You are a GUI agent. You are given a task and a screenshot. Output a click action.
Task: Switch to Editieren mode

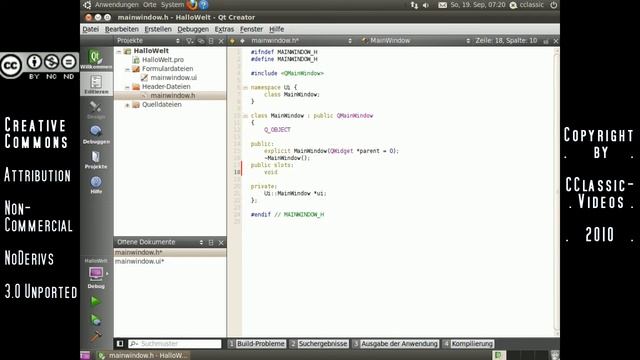(x=96, y=84)
